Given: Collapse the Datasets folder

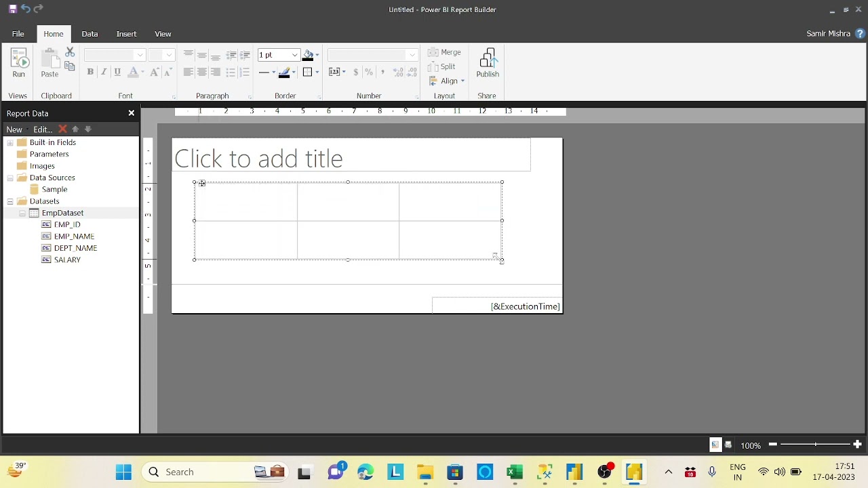Looking at the screenshot, I should click(10, 201).
